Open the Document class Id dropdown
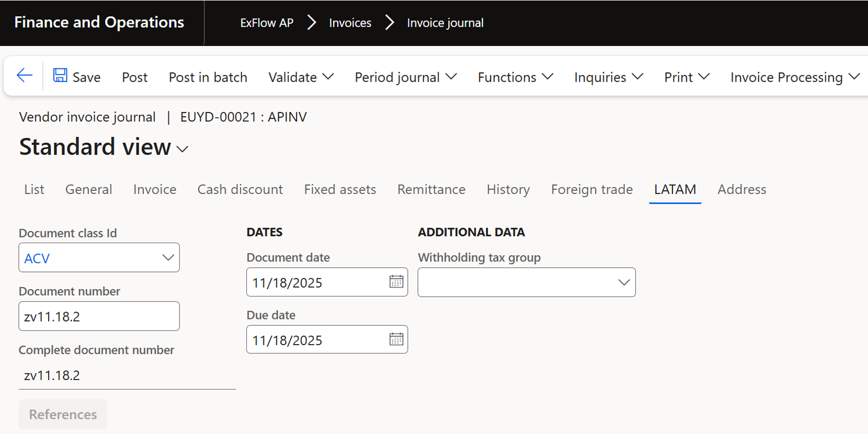The image size is (868, 434). pos(167,258)
